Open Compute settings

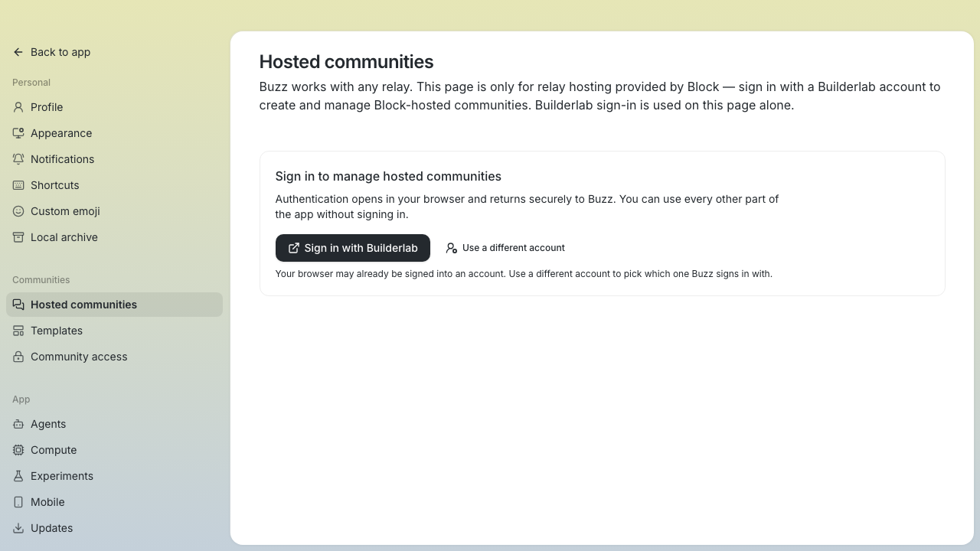point(114,450)
